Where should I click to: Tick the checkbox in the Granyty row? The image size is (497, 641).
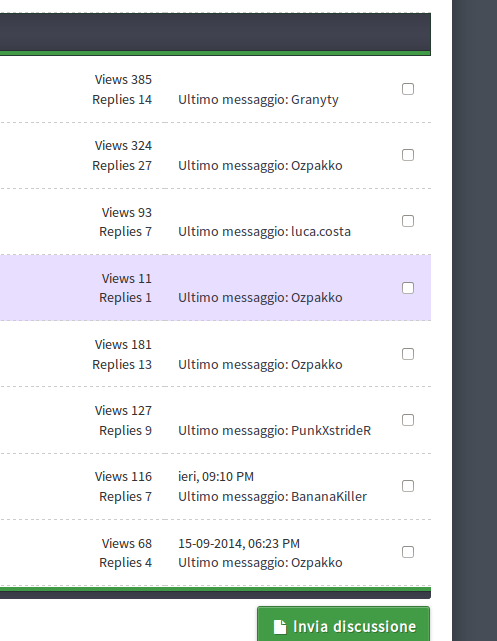pyautogui.click(x=408, y=89)
